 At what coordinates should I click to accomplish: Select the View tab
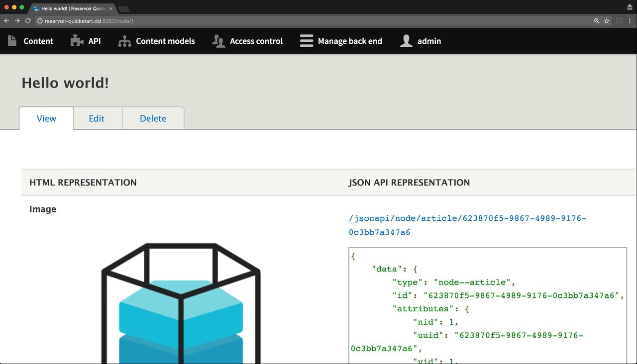(x=46, y=118)
